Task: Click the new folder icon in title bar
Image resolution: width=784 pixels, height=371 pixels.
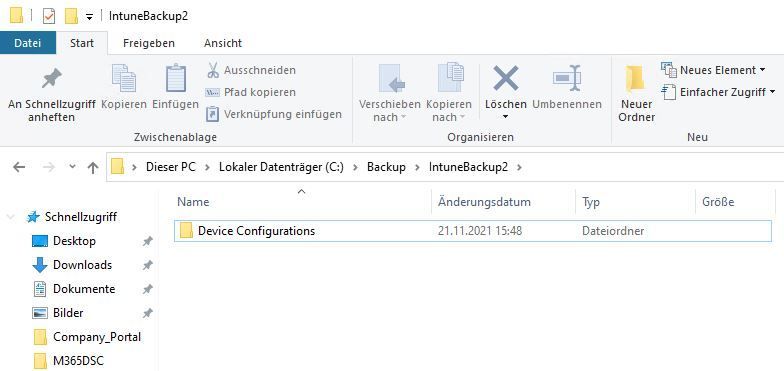Action: (72, 16)
